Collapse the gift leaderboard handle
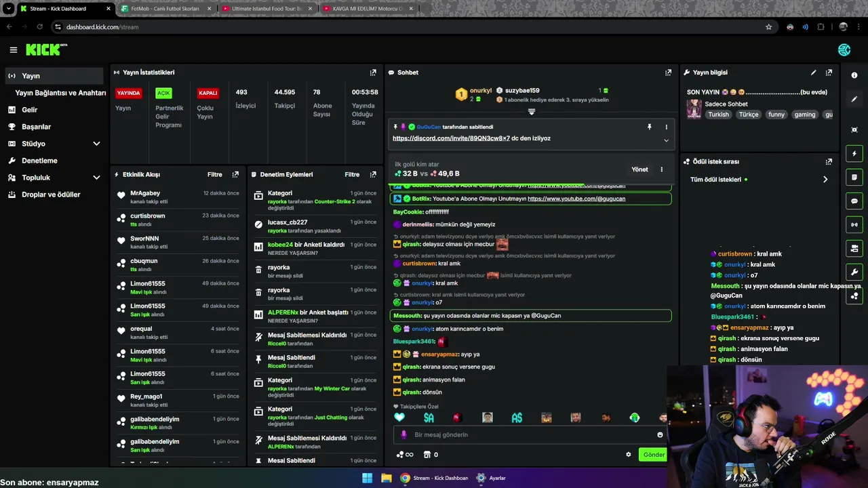 coord(531,112)
